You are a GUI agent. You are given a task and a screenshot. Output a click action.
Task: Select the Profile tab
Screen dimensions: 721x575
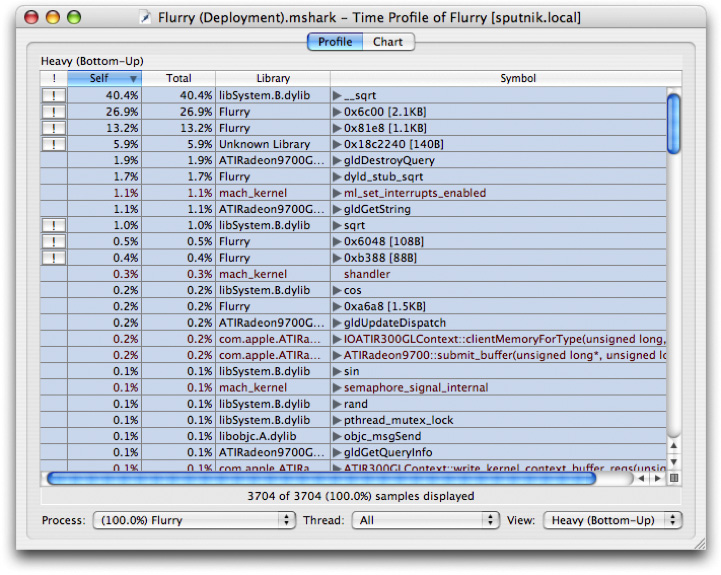point(335,42)
